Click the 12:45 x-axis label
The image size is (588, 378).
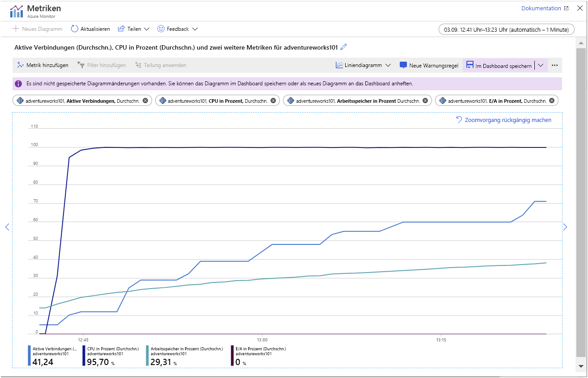(83, 340)
